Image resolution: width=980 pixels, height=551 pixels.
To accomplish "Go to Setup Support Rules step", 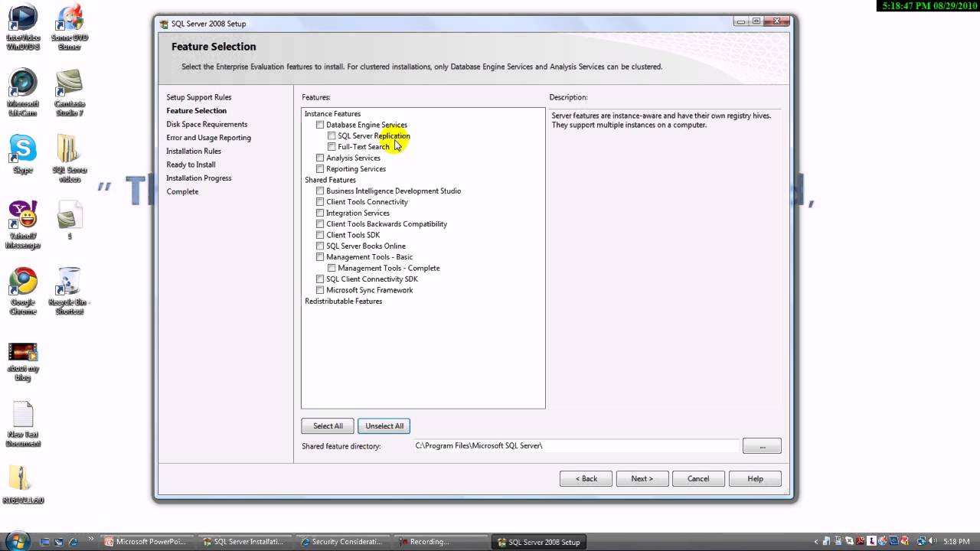I will 198,97.
